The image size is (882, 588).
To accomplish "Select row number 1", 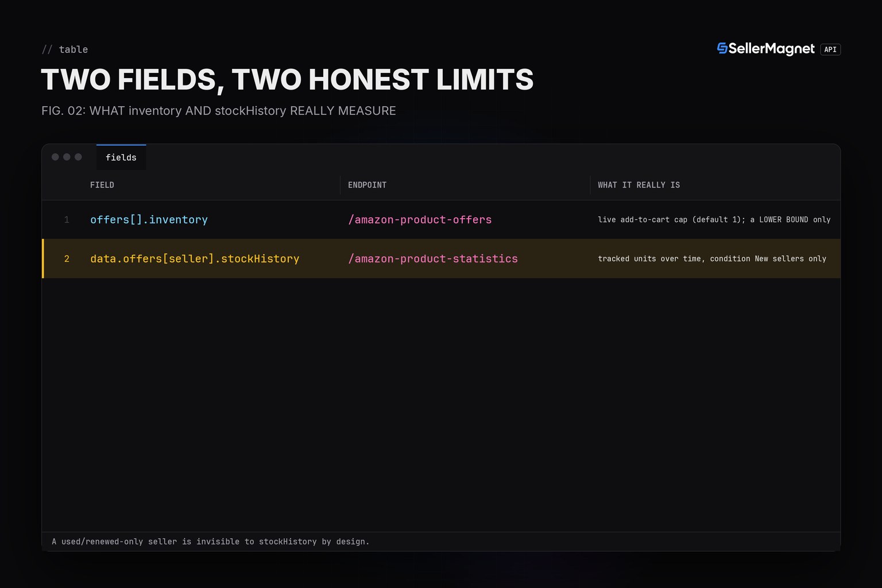I will tap(441, 220).
